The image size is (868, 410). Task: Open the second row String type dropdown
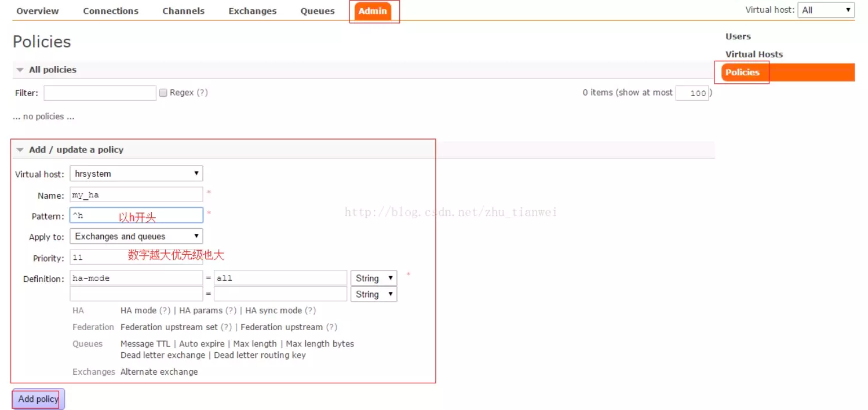[x=374, y=294]
